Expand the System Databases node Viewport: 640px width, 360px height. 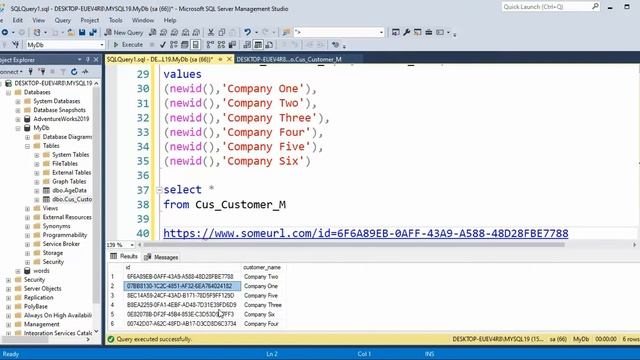pyautogui.click(x=18, y=101)
